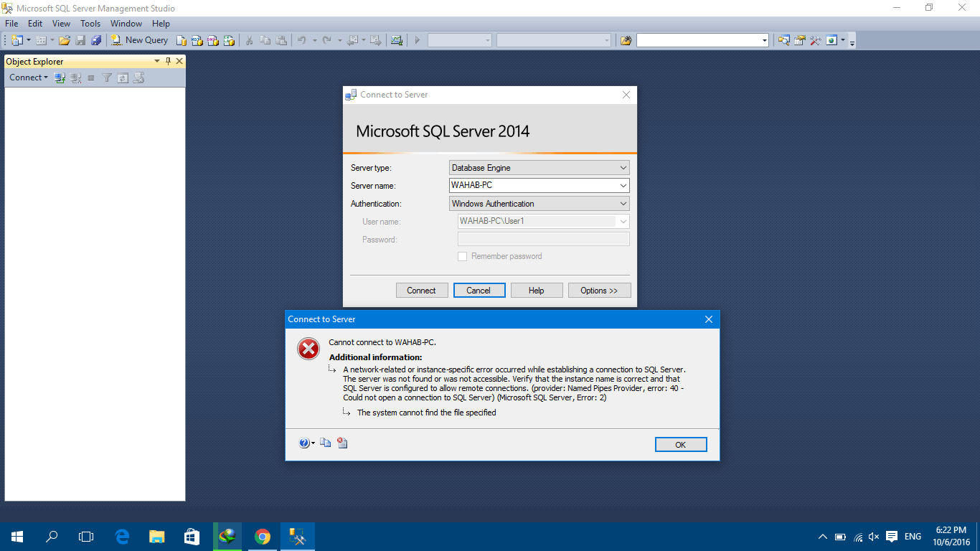This screenshot has height=551, width=980.
Task: Close the Object Explorer panel
Action: [179, 62]
